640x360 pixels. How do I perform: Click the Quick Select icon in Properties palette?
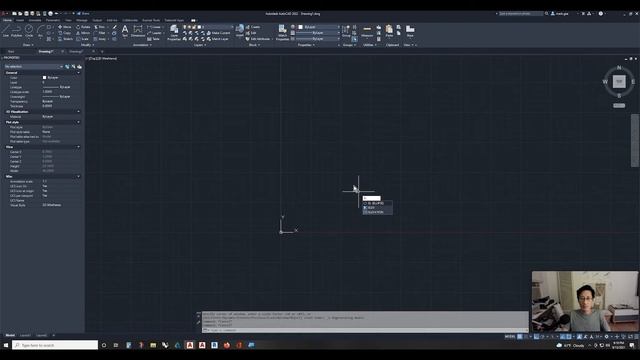tap(79, 67)
